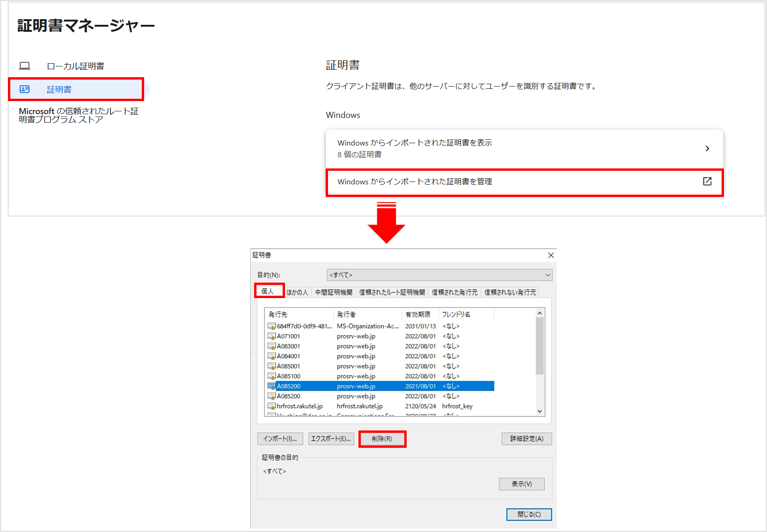
Task: Click the certificate icon of hrfrost.rakutel.jp
Action: click(x=271, y=406)
